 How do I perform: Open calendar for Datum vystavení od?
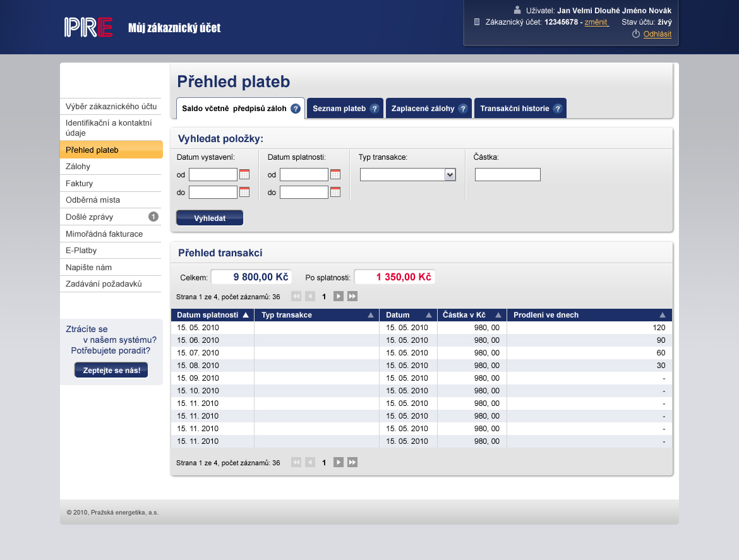[x=244, y=174]
